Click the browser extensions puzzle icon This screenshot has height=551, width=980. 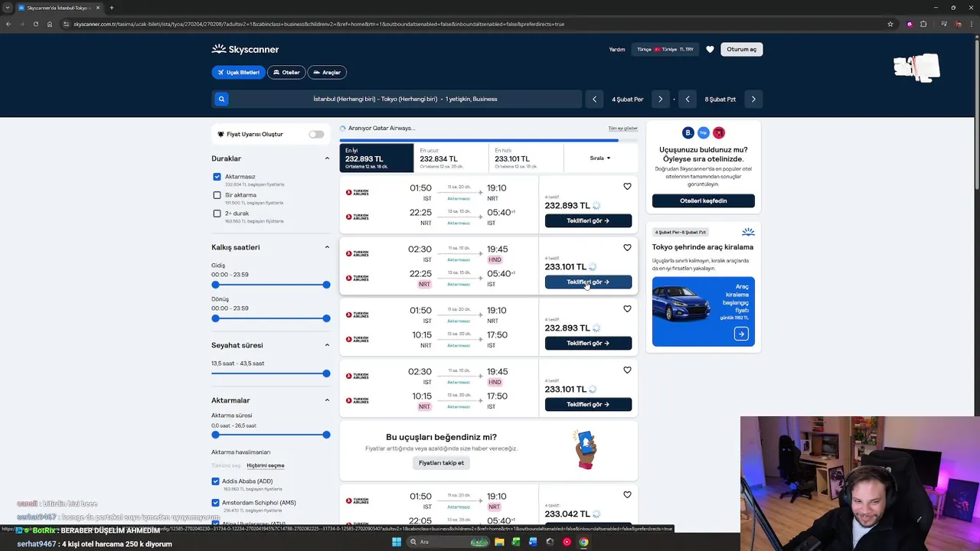[x=923, y=24]
